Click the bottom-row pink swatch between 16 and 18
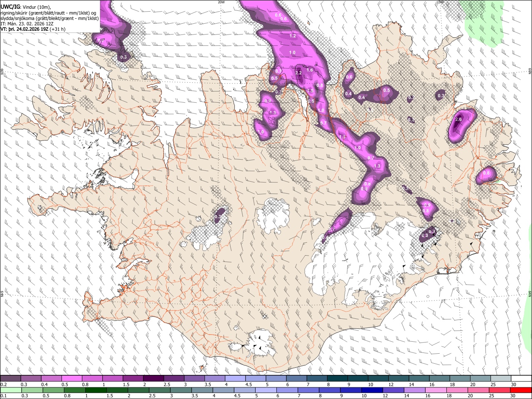 436,390
